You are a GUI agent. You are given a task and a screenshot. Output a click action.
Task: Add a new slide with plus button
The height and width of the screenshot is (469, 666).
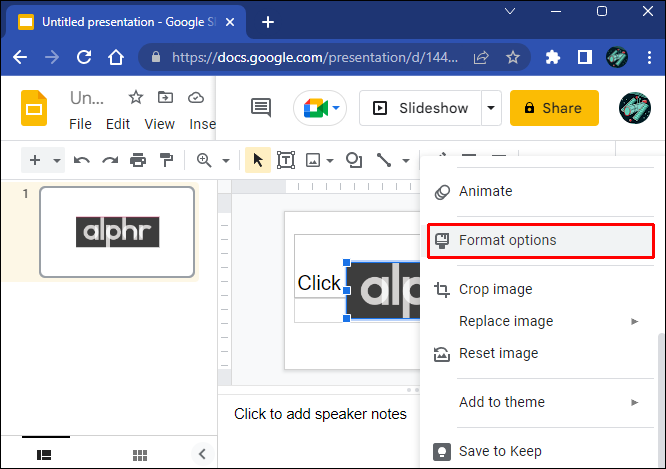point(35,160)
